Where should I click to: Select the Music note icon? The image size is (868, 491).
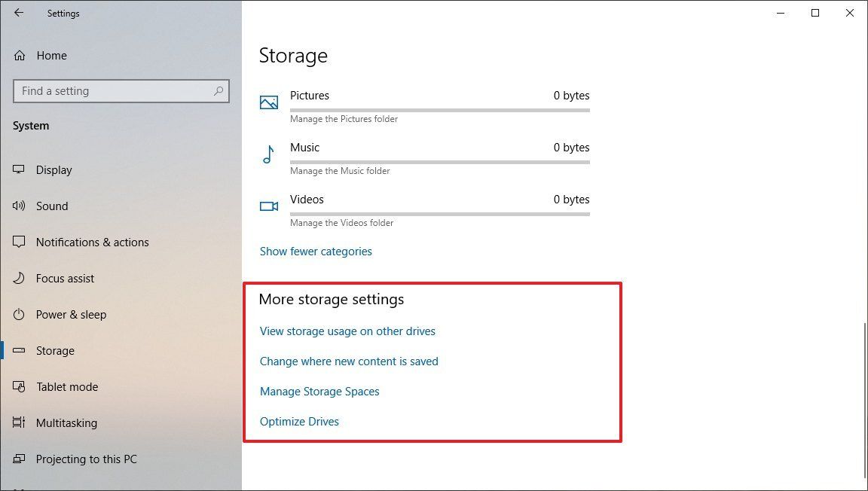(269, 154)
